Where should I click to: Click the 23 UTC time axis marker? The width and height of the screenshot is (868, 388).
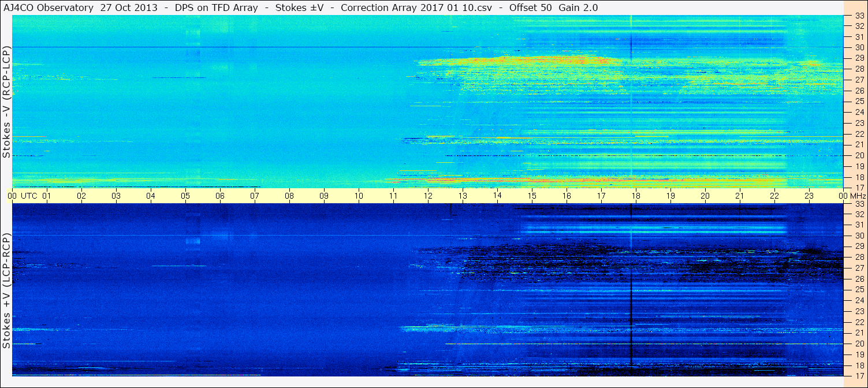(x=809, y=196)
